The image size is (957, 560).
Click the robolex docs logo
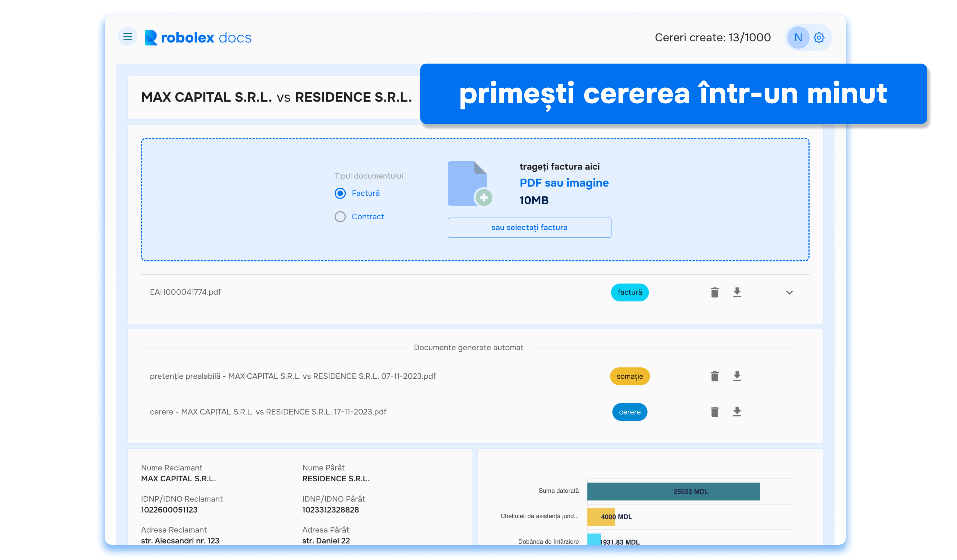coord(198,38)
